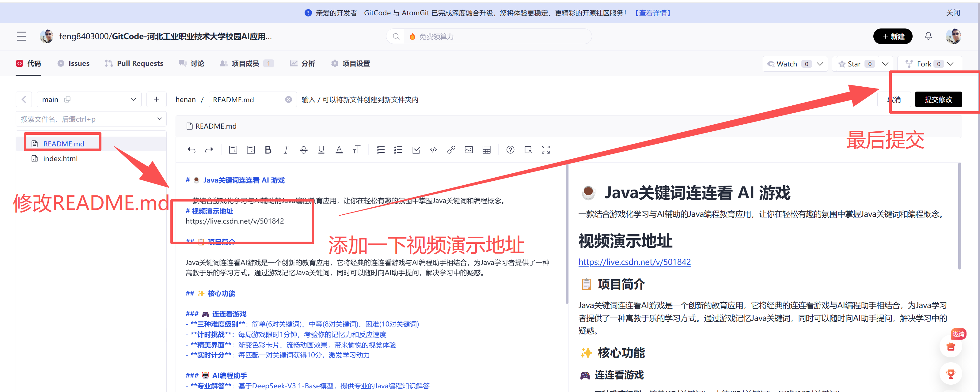
Task: Insert code block with toolbar icon
Action: click(433, 150)
